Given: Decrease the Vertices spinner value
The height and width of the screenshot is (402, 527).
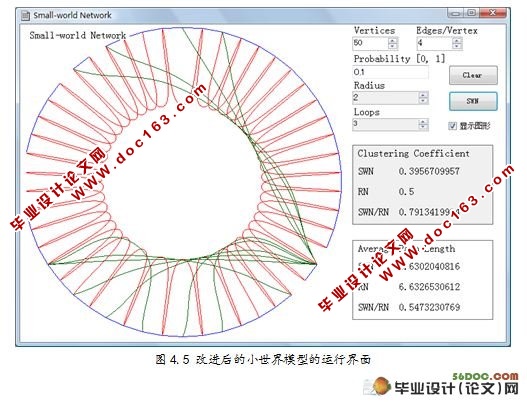Looking at the screenshot, I should [393, 46].
